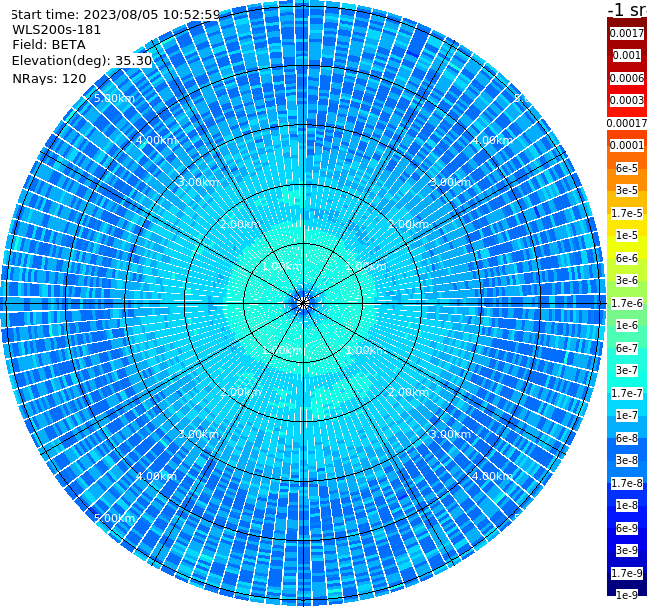Click the 1e-7 colorbar value

point(627,415)
